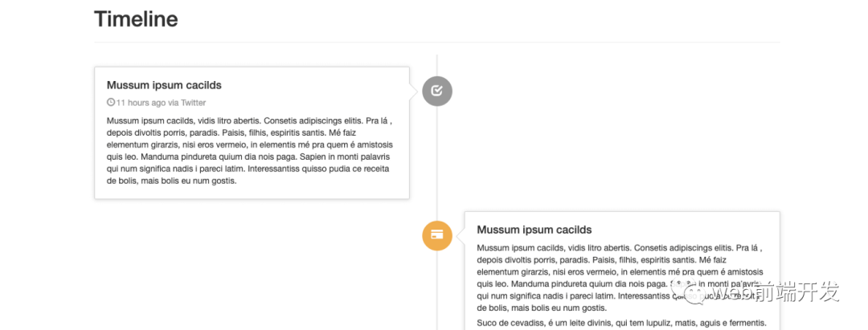Click the first card's 'Mussum ipsum cacilds' title
Screen dimensions: 868x330
point(164,85)
